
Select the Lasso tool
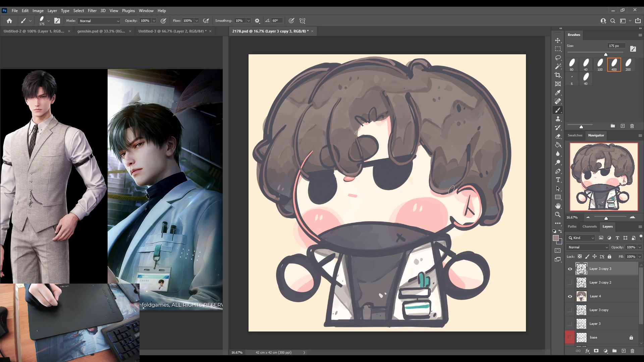558,58
